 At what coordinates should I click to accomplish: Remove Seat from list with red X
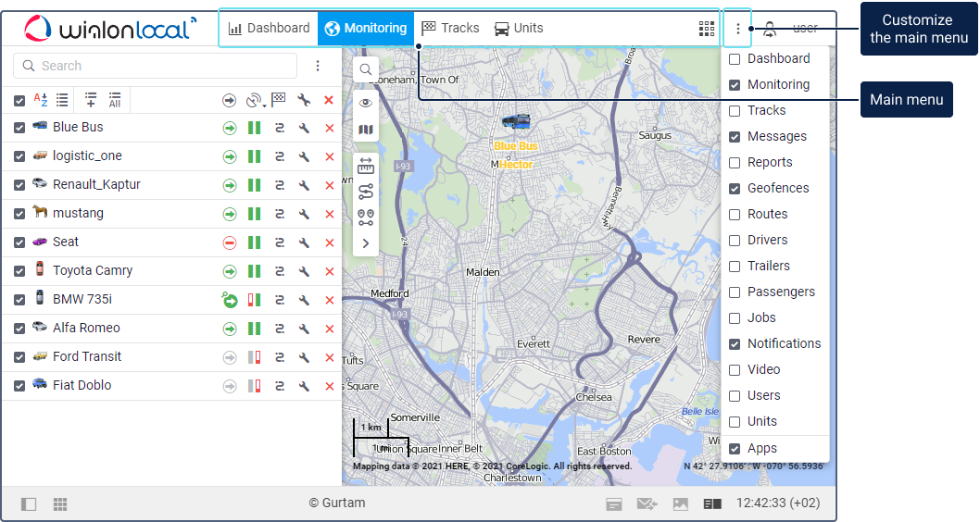pyautogui.click(x=329, y=242)
